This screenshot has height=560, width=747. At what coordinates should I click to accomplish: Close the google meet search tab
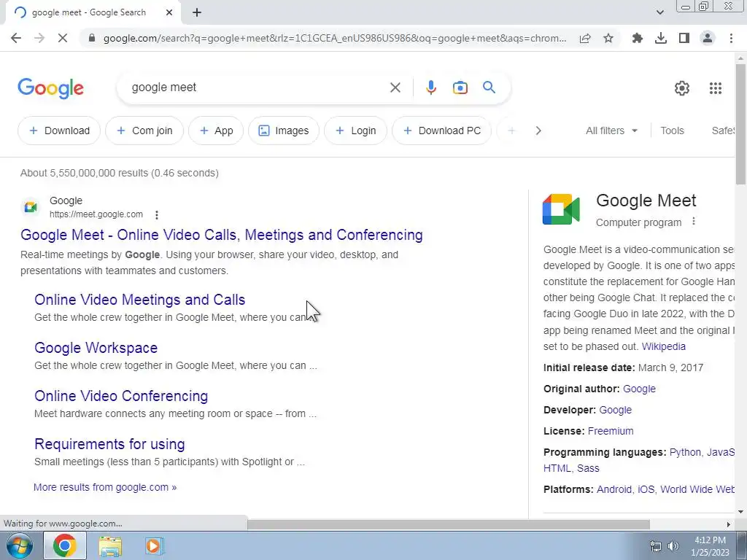pos(169,12)
